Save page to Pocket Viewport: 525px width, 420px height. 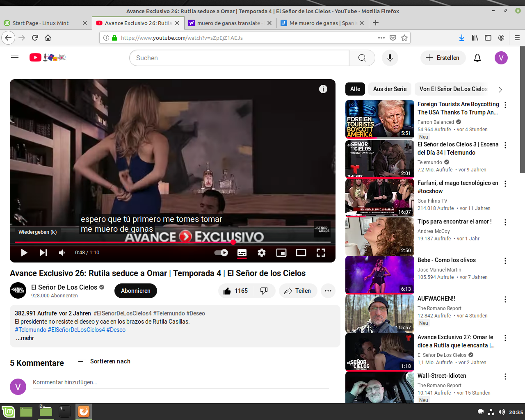click(393, 38)
